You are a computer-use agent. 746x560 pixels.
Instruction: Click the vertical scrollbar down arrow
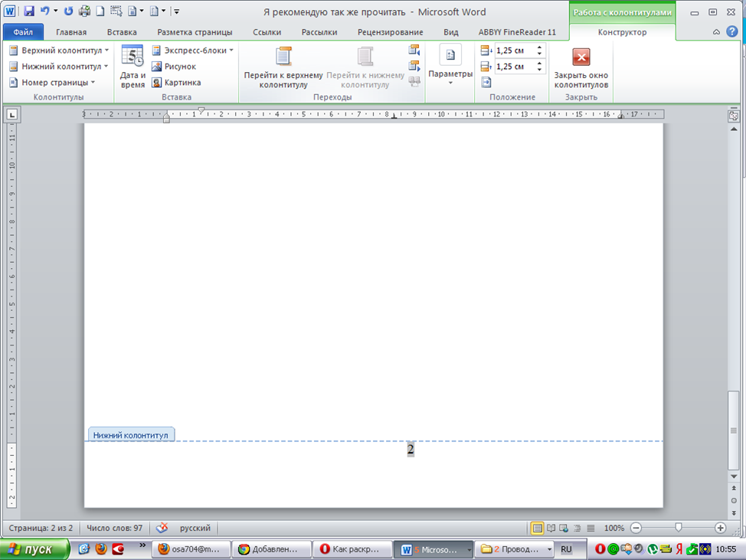pyautogui.click(x=734, y=476)
